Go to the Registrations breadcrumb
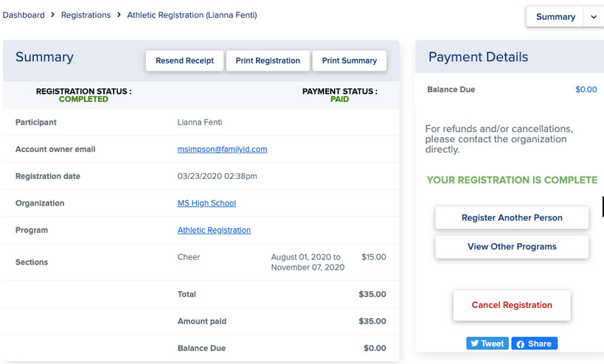Image resolution: width=604 pixels, height=364 pixels. (x=86, y=15)
